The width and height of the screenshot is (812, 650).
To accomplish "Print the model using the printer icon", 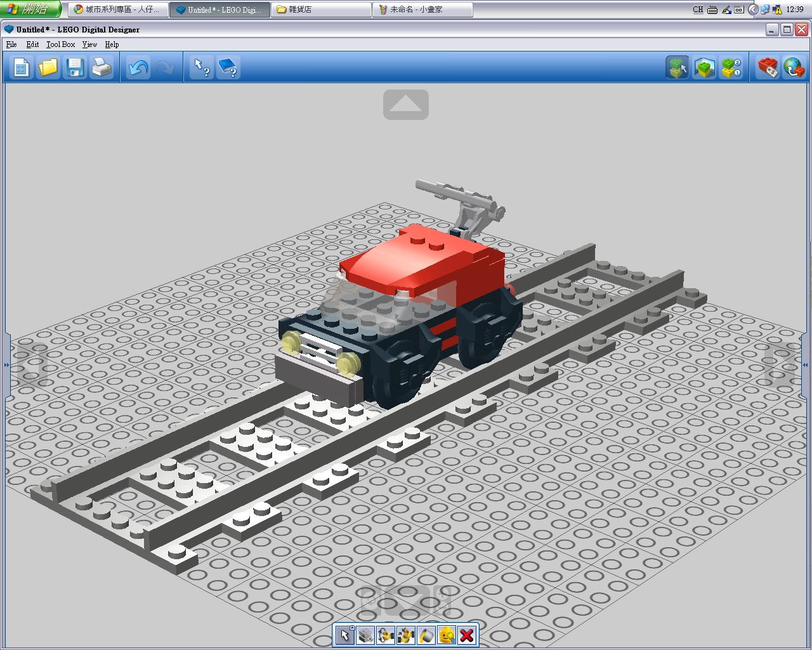I will coord(101,67).
